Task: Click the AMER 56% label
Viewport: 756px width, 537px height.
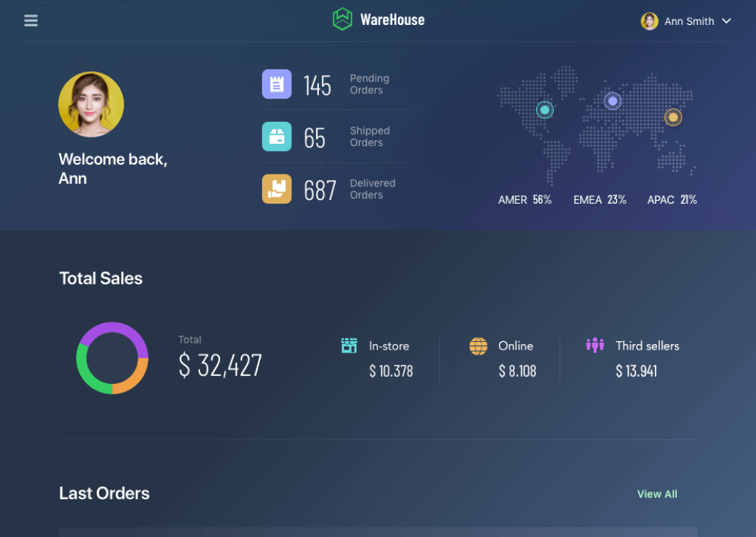Action: [x=525, y=199]
